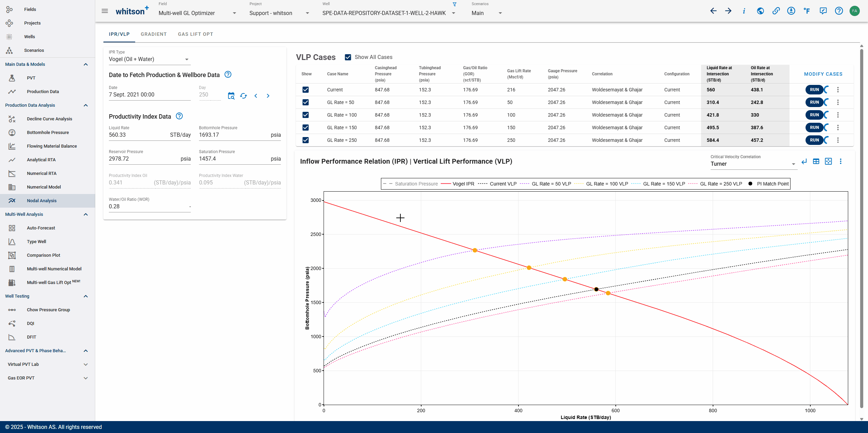Open the info icon in top toolbar
Screen dimensions: 868x433
coord(744,11)
